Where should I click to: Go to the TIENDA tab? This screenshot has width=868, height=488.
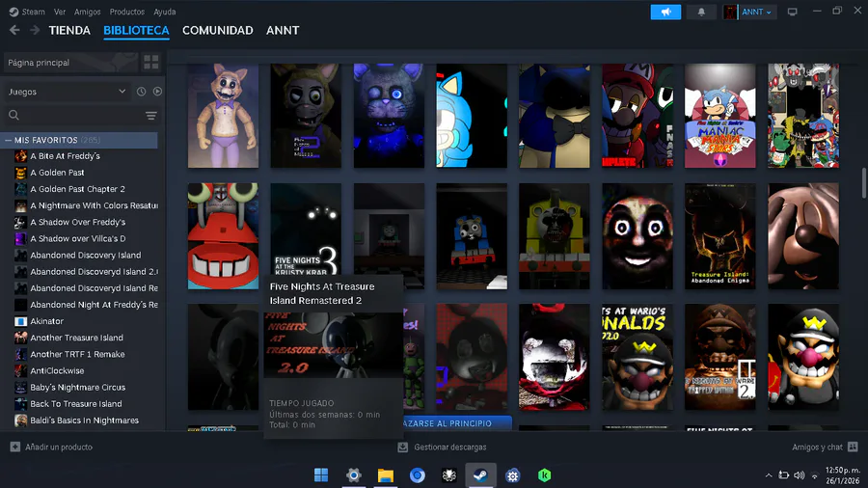click(69, 31)
